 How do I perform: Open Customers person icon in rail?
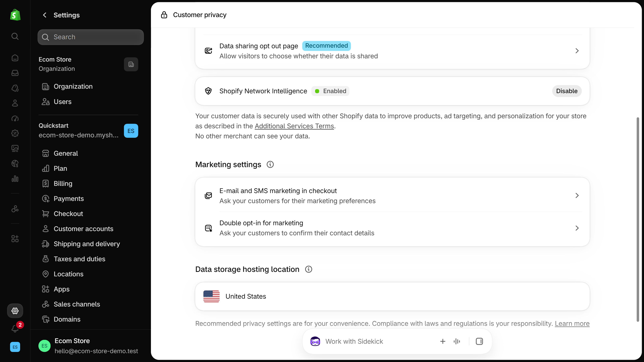15,103
